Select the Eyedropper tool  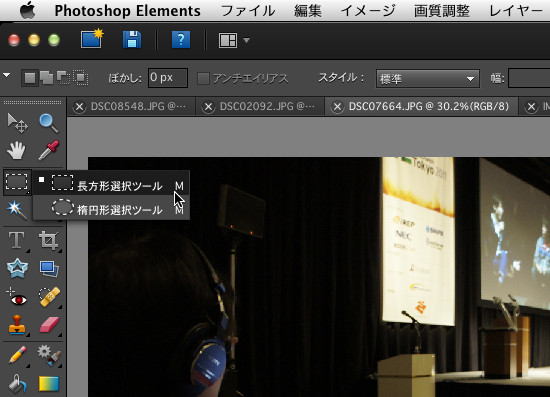click(x=48, y=150)
